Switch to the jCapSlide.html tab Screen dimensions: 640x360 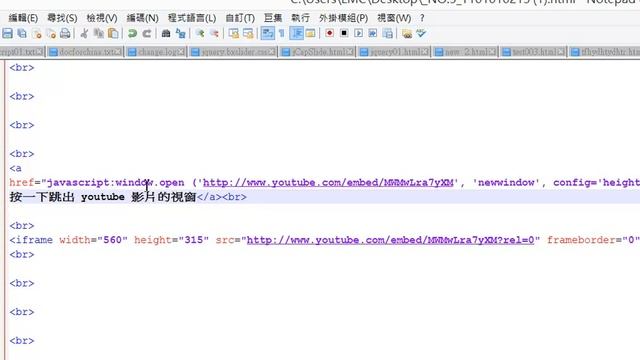317,52
